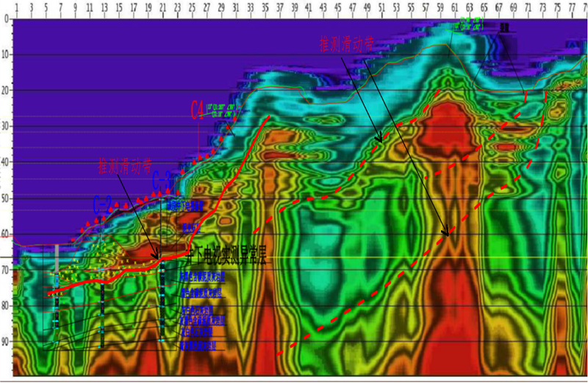Click the red C4 borehole label
Screen dimensions: 588x383
(196, 111)
